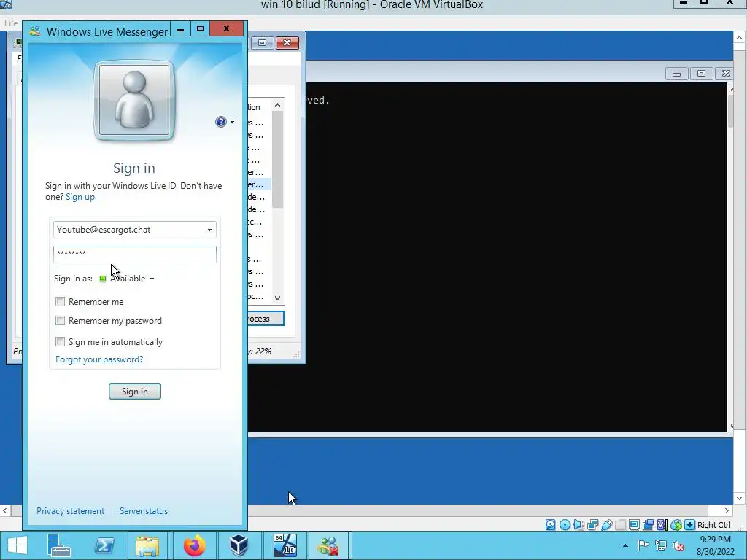Select the highlighted row in process list
Viewport: 747px width, 560px height.
259,184
